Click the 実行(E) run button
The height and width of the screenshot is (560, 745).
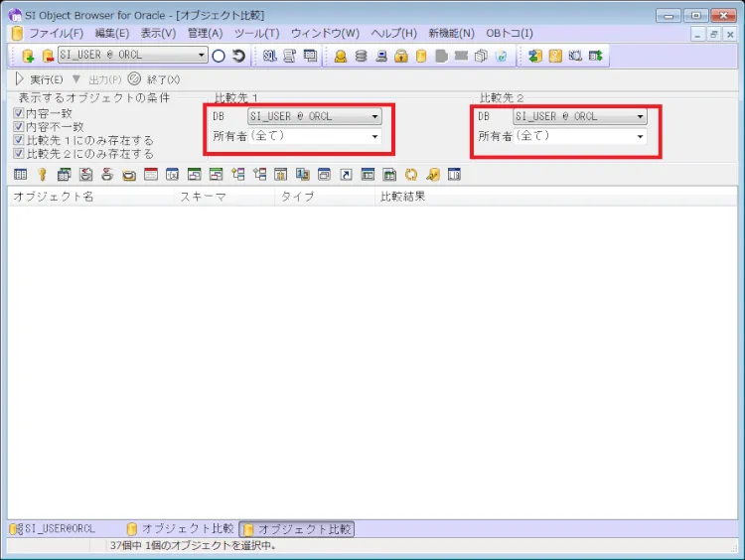[40, 79]
